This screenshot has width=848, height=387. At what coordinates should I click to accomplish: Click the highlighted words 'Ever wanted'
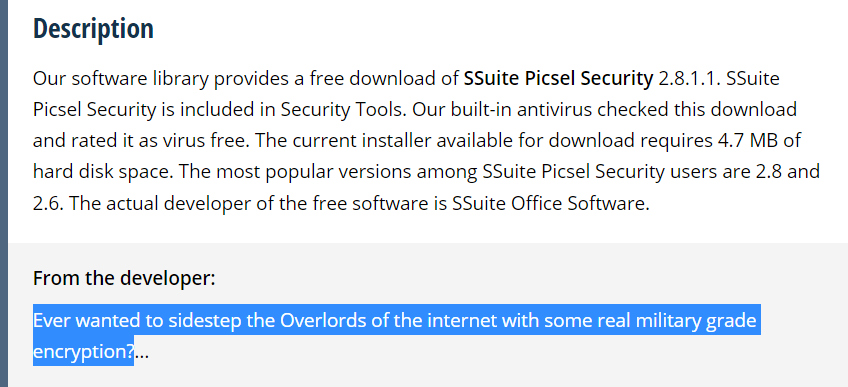[87, 321]
